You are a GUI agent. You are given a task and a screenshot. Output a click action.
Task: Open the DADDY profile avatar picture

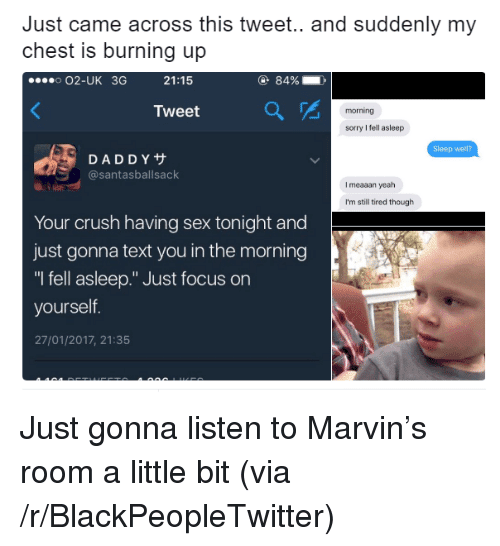point(57,167)
